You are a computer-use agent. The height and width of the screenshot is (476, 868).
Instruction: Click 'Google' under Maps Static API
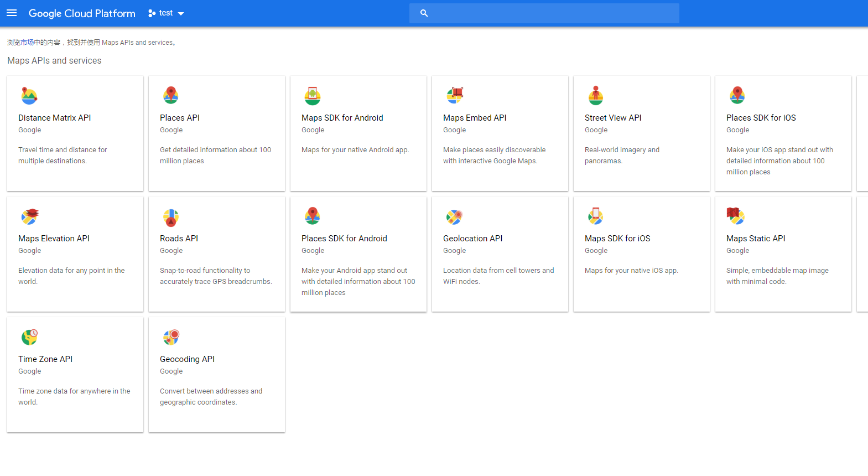[738, 251]
